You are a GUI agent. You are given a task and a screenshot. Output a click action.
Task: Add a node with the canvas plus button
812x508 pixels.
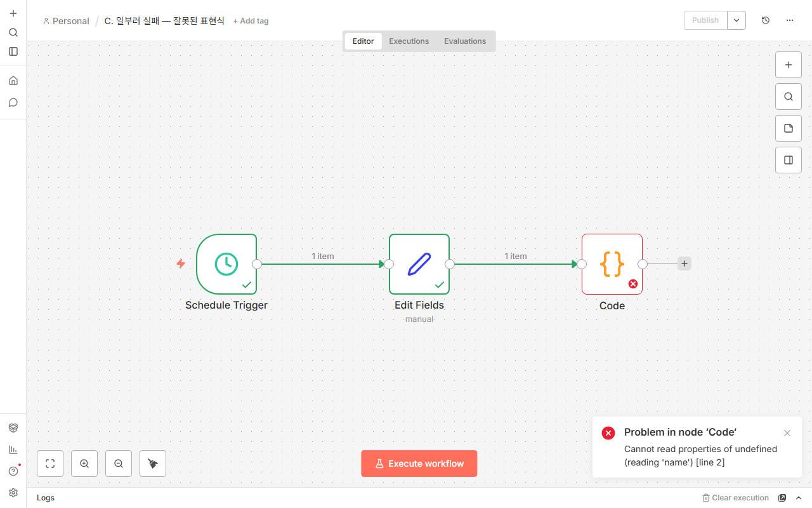click(x=789, y=65)
